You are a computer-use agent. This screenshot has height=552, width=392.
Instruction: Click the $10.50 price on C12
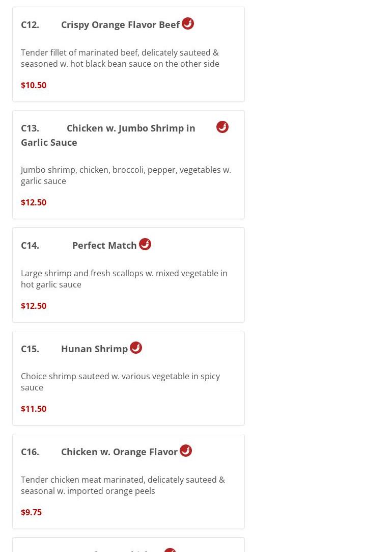tap(34, 85)
